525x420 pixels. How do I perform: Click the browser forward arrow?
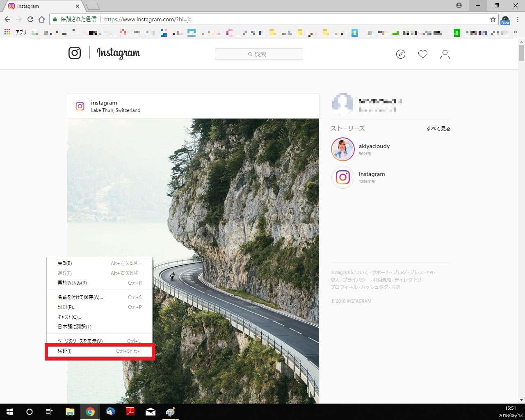19,19
